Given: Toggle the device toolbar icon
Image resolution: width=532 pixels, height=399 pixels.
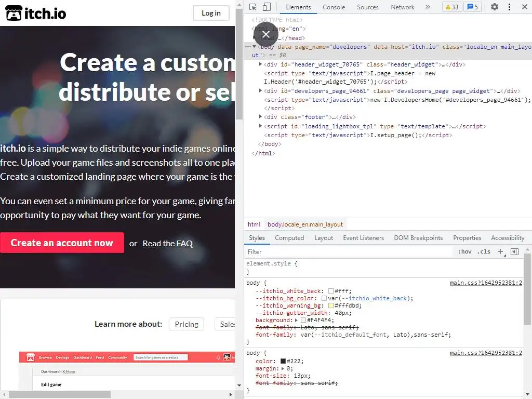Looking at the screenshot, I should pos(267,7).
